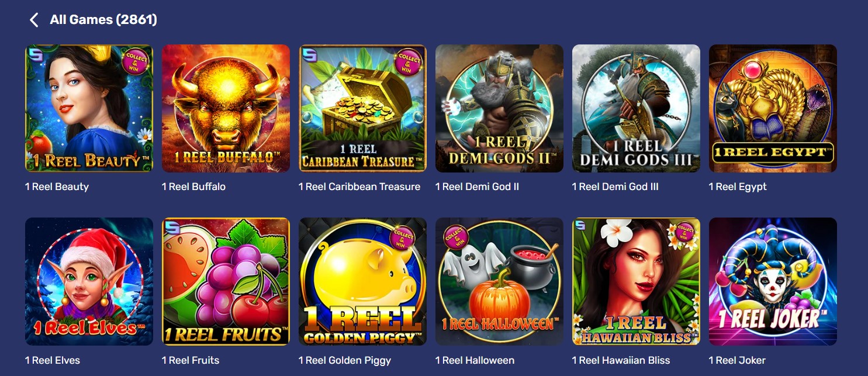868x376 pixels.
Task: Open the 1 Reel Demi Gods III thumbnail
Action: click(x=636, y=109)
